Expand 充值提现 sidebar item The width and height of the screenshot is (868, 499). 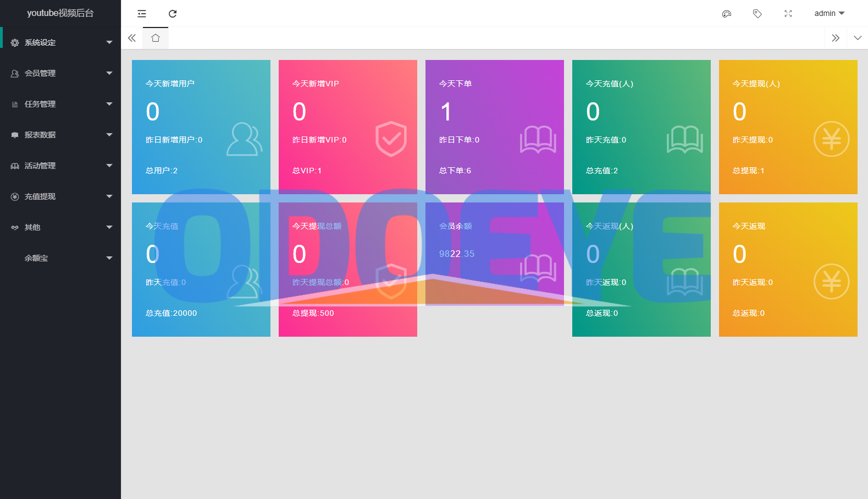(x=60, y=196)
